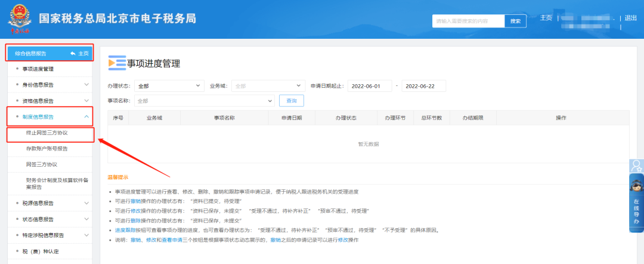This screenshot has height=264, width=644.
Task: Click the 总环节数 column header
Action: tap(432, 118)
